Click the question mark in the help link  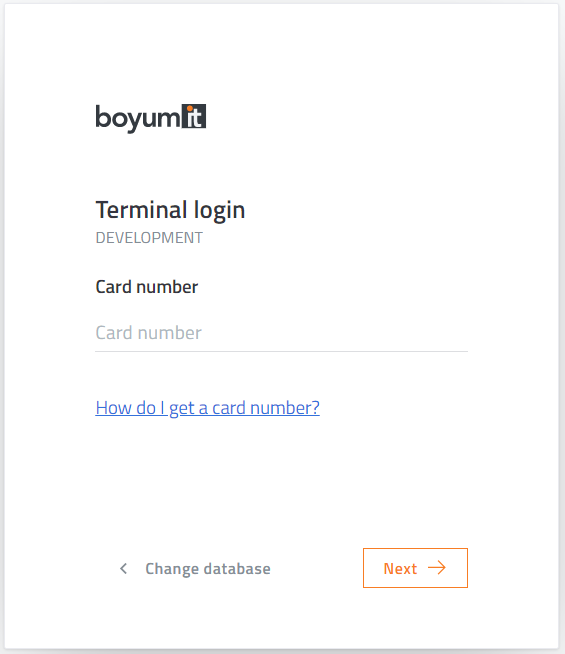[316, 407]
